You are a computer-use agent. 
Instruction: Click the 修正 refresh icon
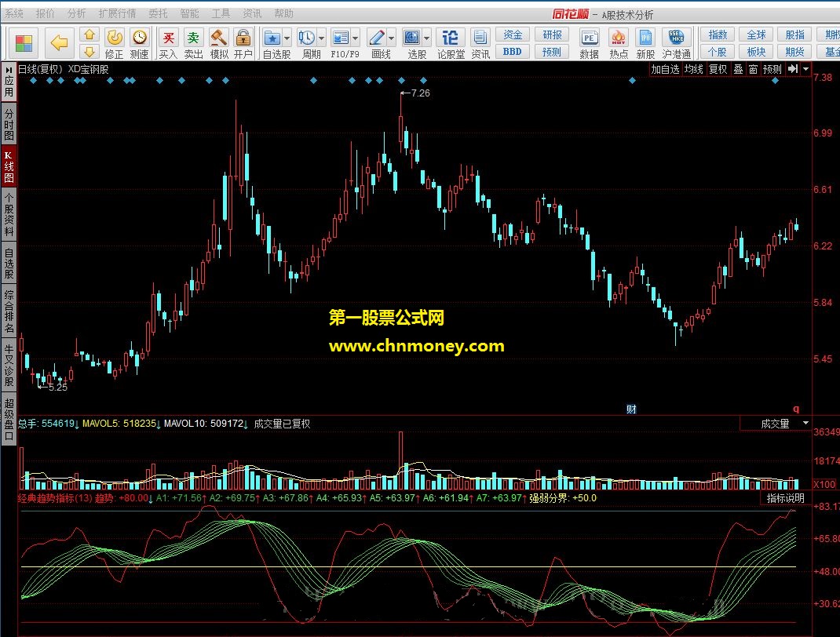click(x=114, y=38)
